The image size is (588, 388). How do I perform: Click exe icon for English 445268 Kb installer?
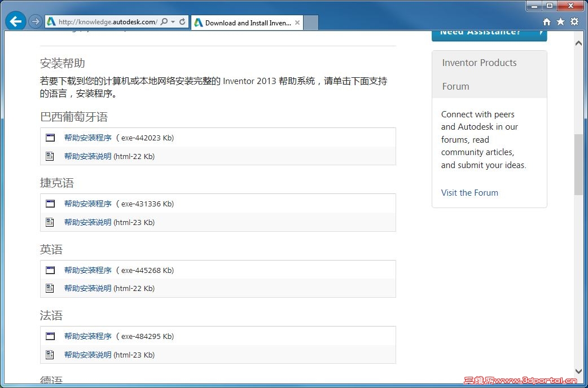click(50, 270)
